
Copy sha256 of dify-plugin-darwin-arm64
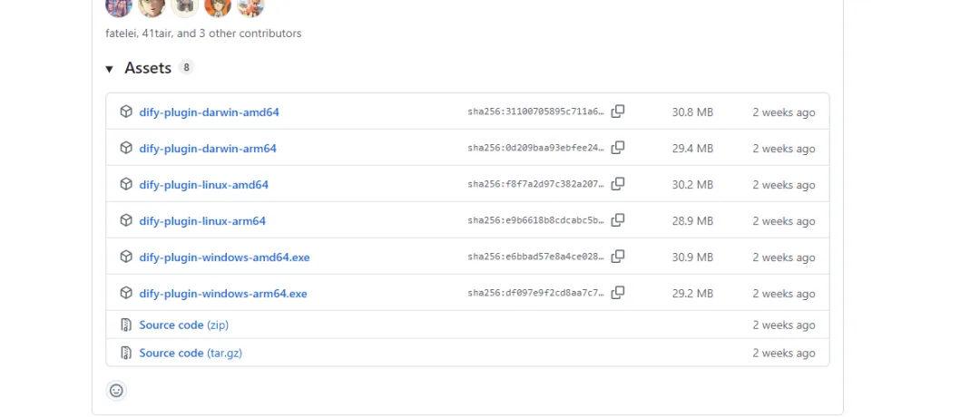coord(618,148)
